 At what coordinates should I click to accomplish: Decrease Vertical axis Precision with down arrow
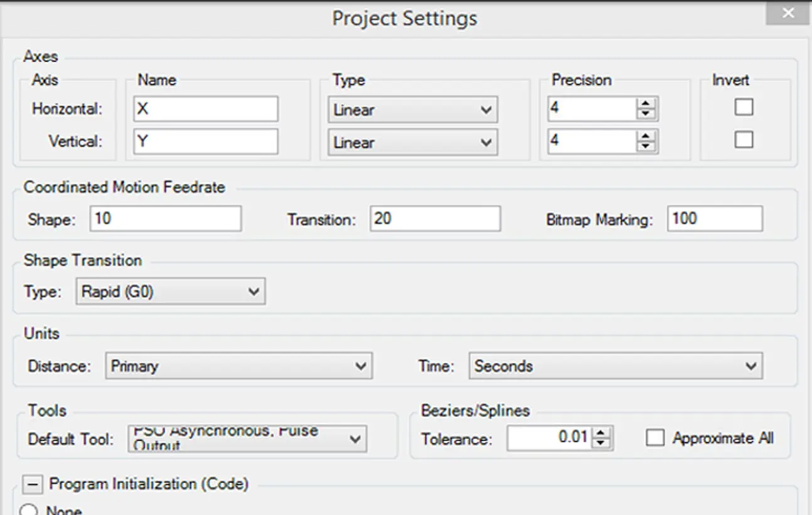click(x=645, y=146)
